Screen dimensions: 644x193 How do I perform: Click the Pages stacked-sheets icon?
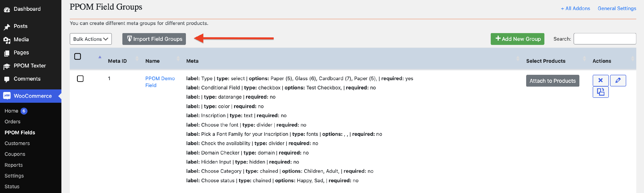(7, 53)
